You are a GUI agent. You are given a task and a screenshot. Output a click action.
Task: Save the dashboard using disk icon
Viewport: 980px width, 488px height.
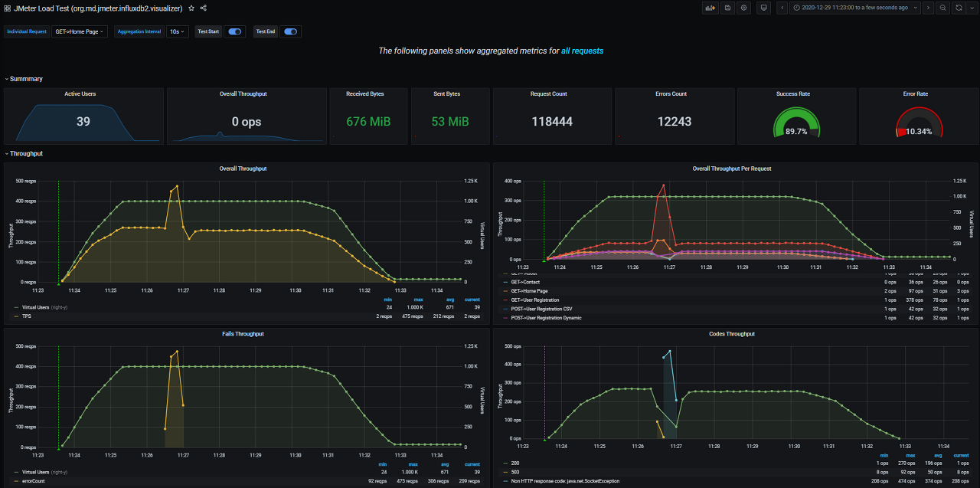click(x=727, y=8)
